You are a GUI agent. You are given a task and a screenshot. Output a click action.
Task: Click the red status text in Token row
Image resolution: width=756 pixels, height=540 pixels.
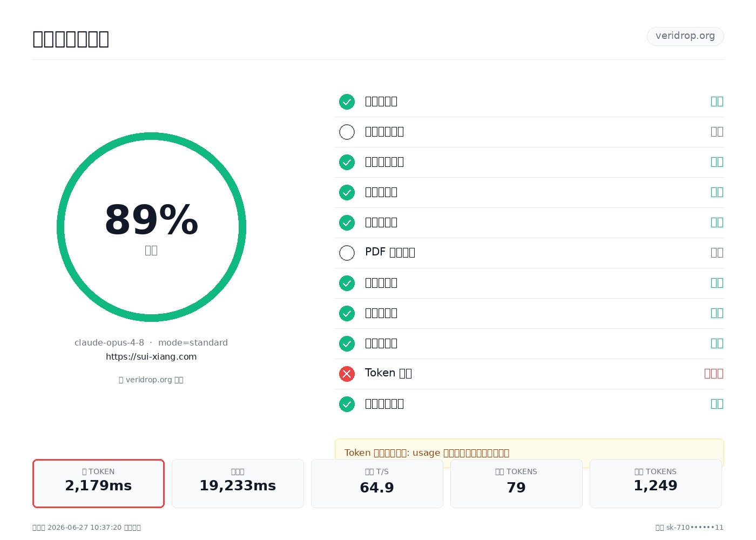[x=714, y=374]
